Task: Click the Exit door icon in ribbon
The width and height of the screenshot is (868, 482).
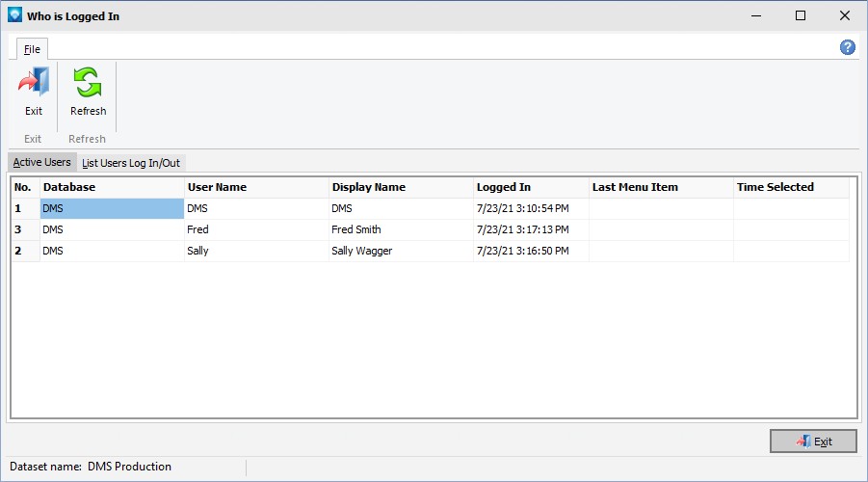Action: pyautogui.click(x=33, y=81)
